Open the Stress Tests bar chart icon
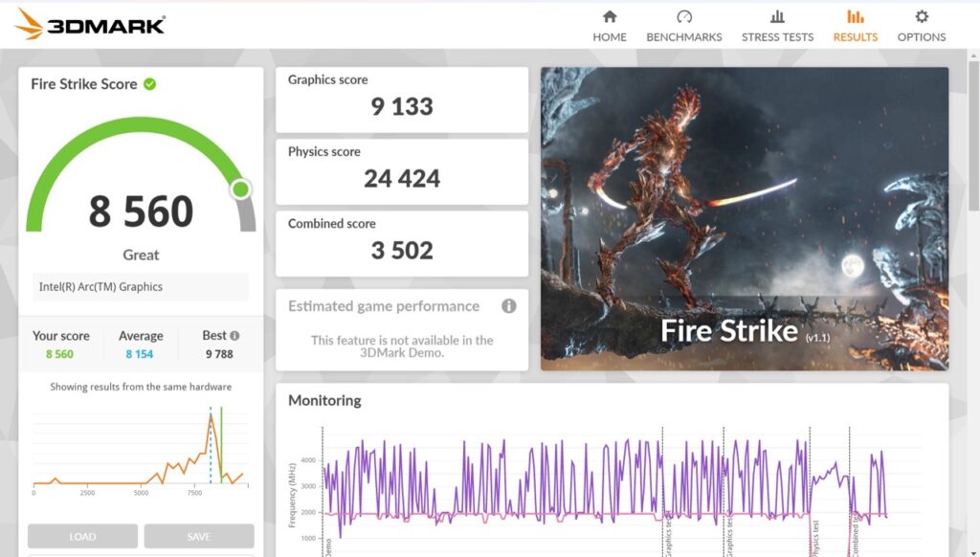Viewport: 980px width, 557px height. point(777,16)
